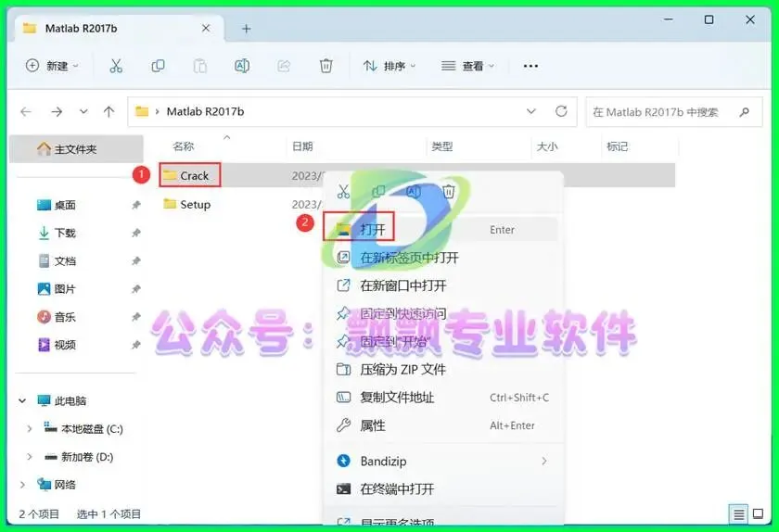779x532 pixels.
Task: Click the magnifier search icon
Action: coord(744,112)
